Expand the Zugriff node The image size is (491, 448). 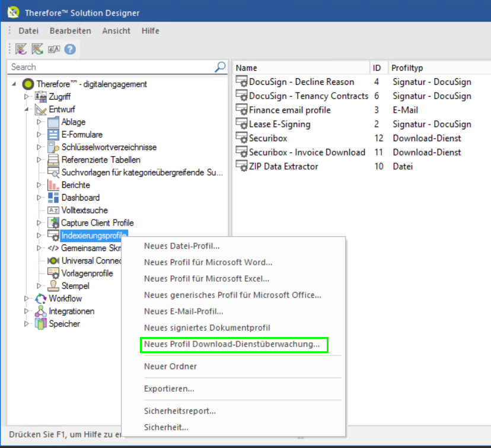(x=27, y=97)
